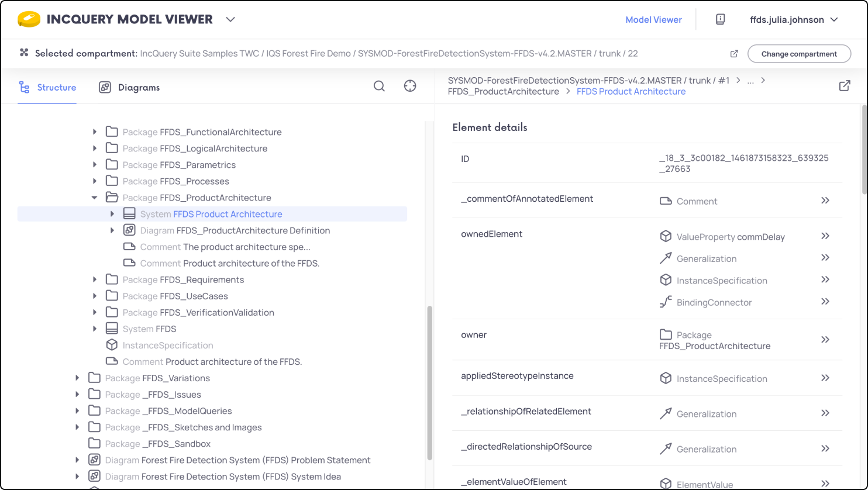Click the folder icon of _FFDS_Sandbox package
The image size is (868, 490).
click(94, 443)
